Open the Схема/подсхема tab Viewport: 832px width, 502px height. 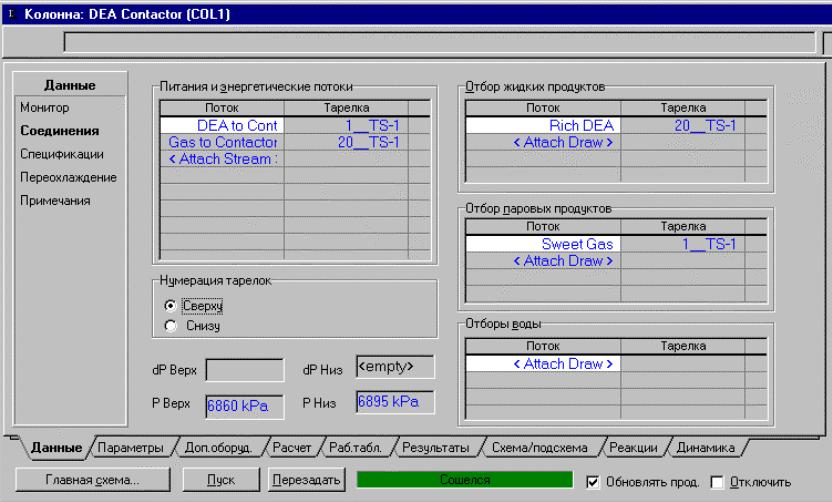[540, 448]
